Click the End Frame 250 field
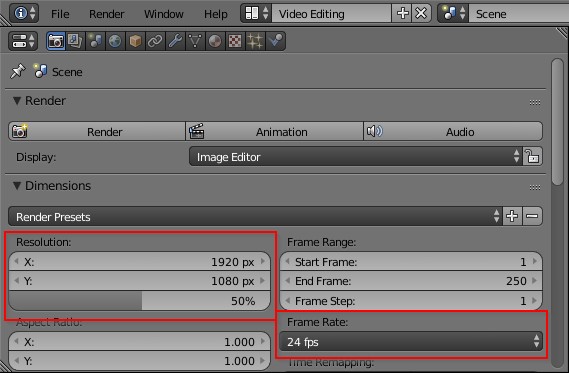 click(411, 280)
